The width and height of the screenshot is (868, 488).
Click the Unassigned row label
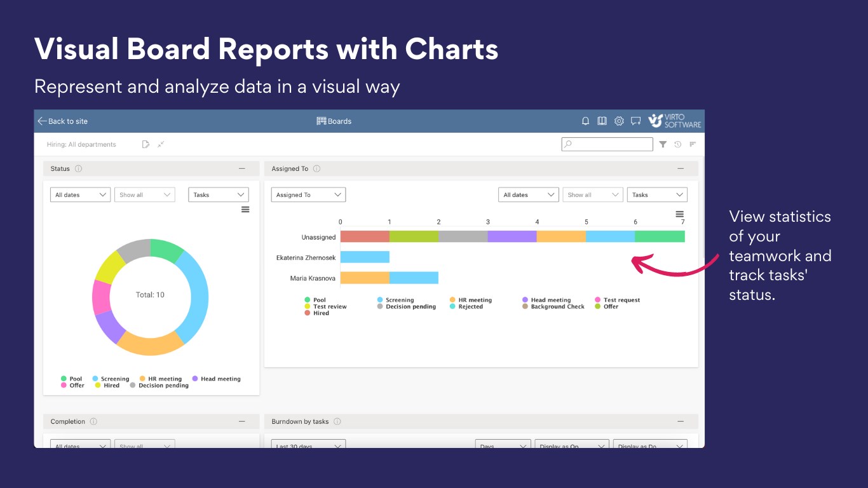[318, 237]
